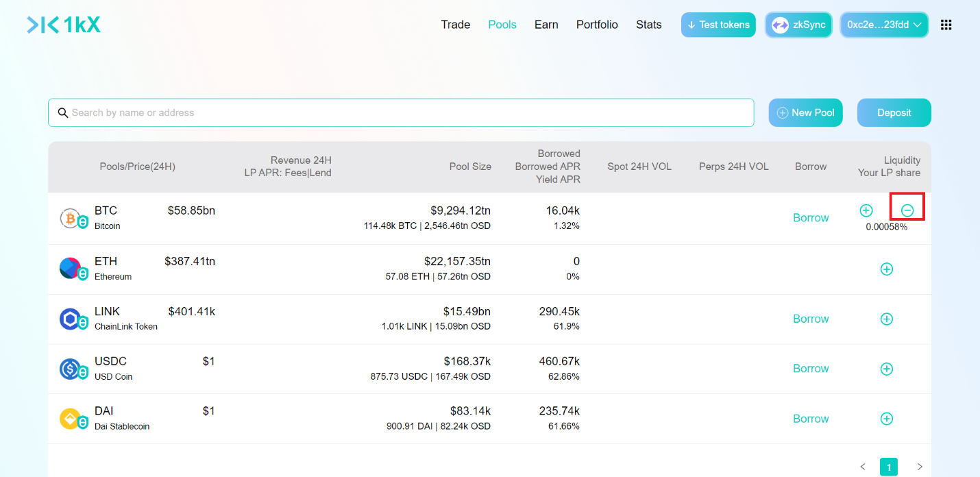980x477 pixels.
Task: Click the New Pool button
Action: pos(805,112)
